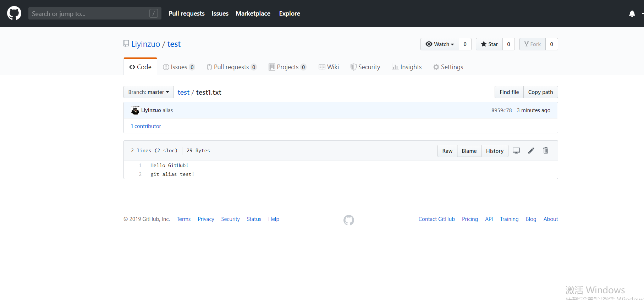View the Raw file
The image size is (644, 300).
[x=447, y=151]
